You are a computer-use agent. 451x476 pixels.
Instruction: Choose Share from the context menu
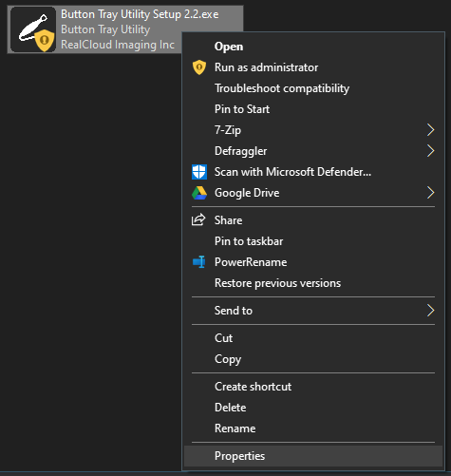point(313,220)
